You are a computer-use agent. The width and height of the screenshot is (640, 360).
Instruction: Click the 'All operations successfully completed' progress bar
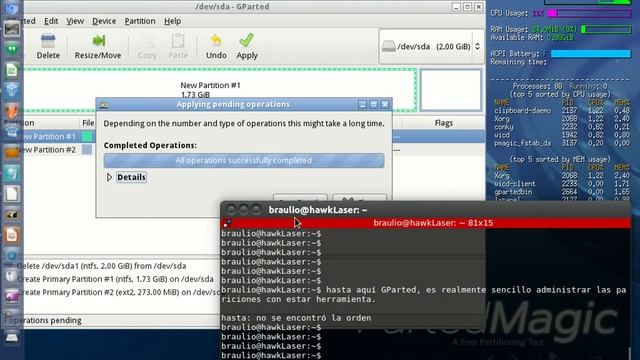[244, 160]
